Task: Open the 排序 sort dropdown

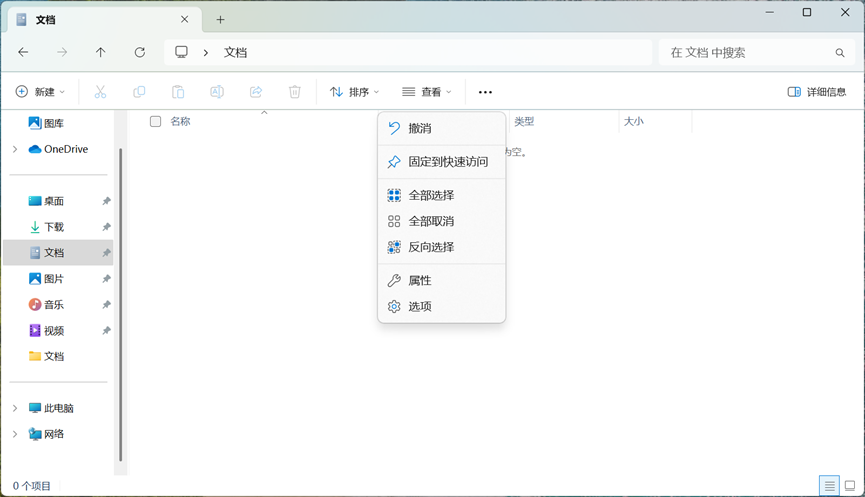Action: (355, 92)
